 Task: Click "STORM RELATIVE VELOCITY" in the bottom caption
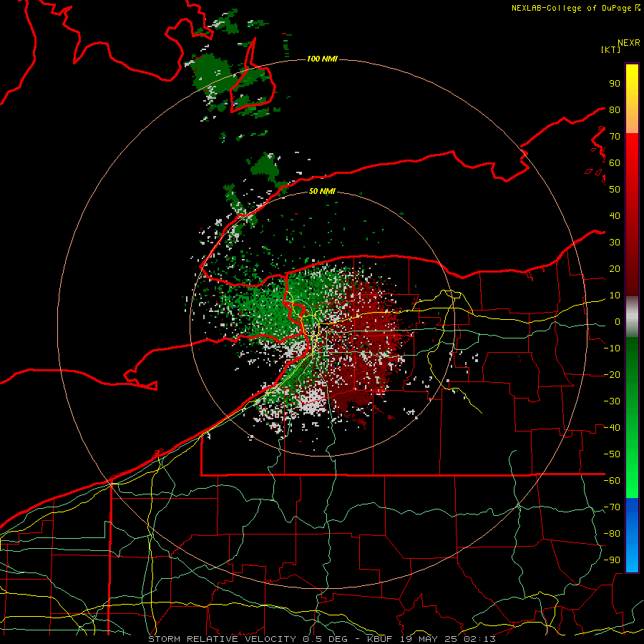click(222, 639)
